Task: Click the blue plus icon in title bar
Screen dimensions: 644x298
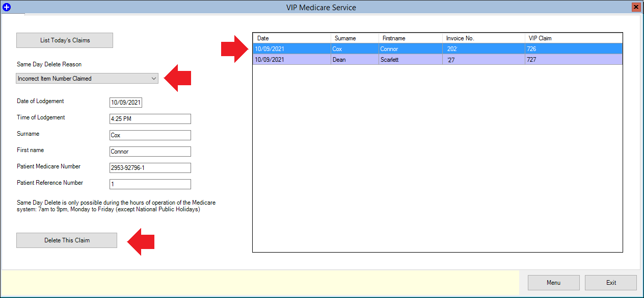Action: (7, 8)
